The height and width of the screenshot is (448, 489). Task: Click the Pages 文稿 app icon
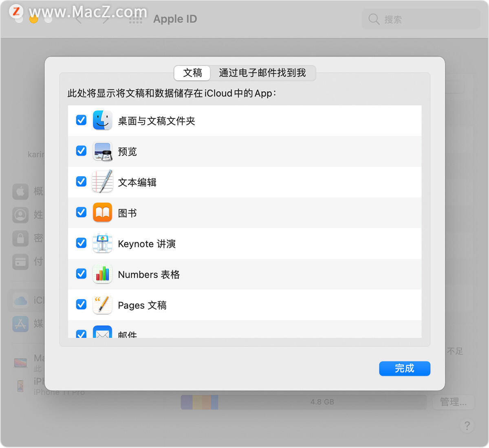point(102,305)
